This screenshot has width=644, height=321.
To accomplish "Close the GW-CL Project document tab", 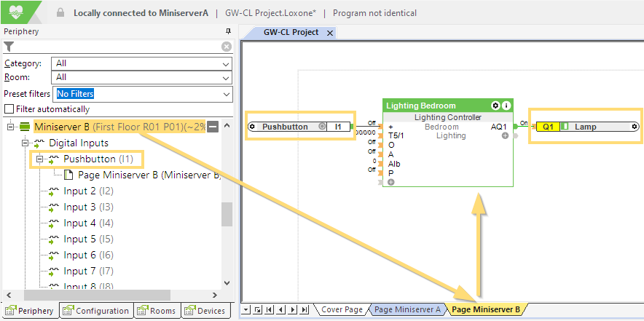I will pos(329,33).
